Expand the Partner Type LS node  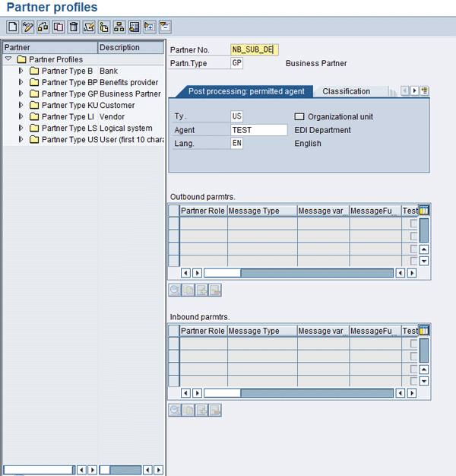pyautogui.click(x=21, y=128)
